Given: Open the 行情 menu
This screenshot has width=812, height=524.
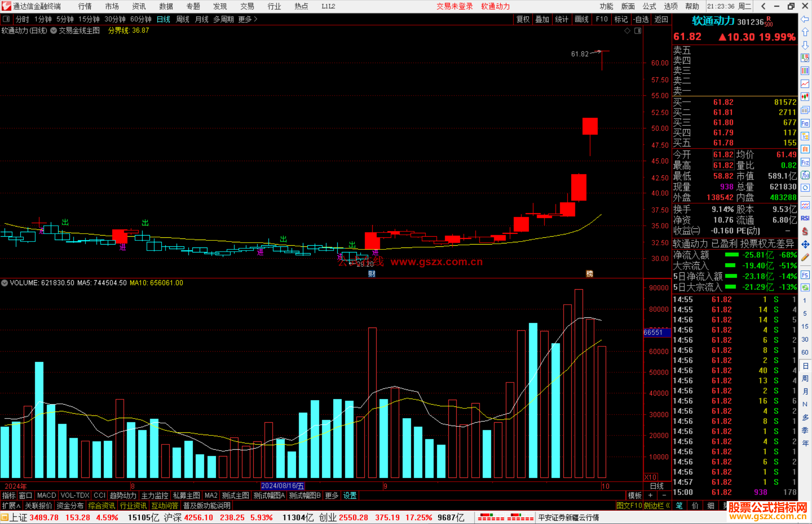Looking at the screenshot, I should tap(85, 6).
